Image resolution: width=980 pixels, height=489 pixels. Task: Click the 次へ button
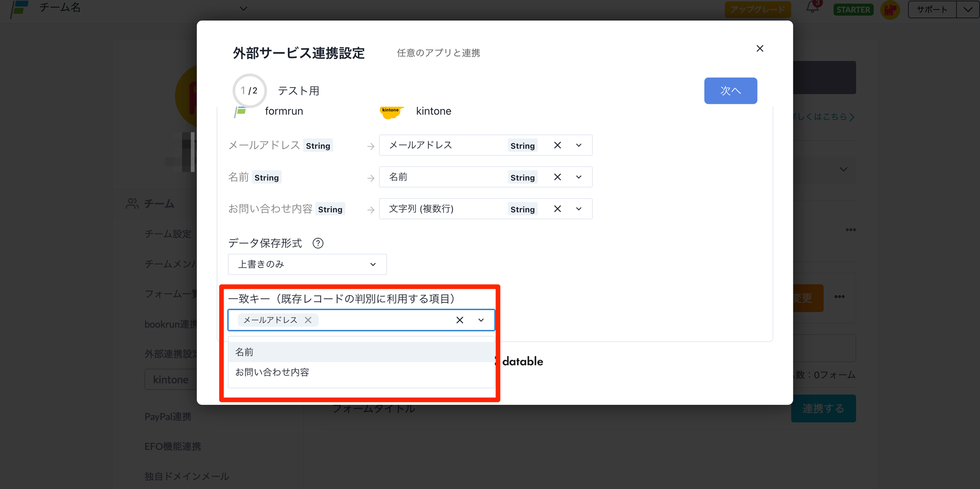pos(730,91)
